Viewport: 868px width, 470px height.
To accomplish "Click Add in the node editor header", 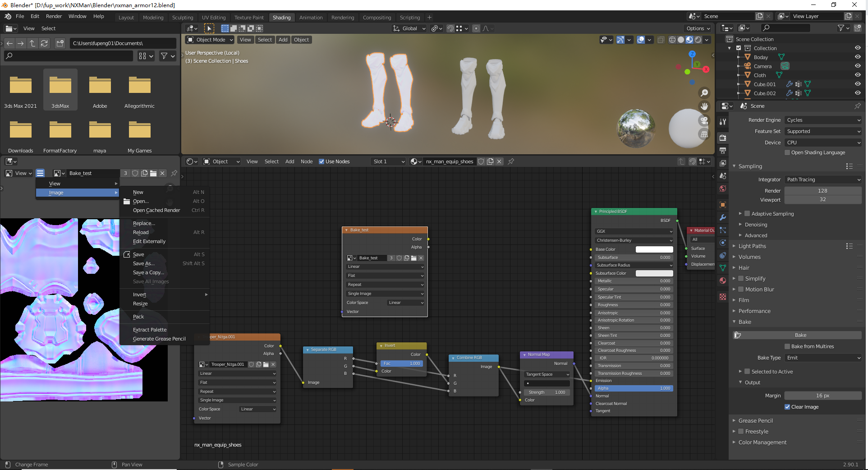I will coord(289,161).
